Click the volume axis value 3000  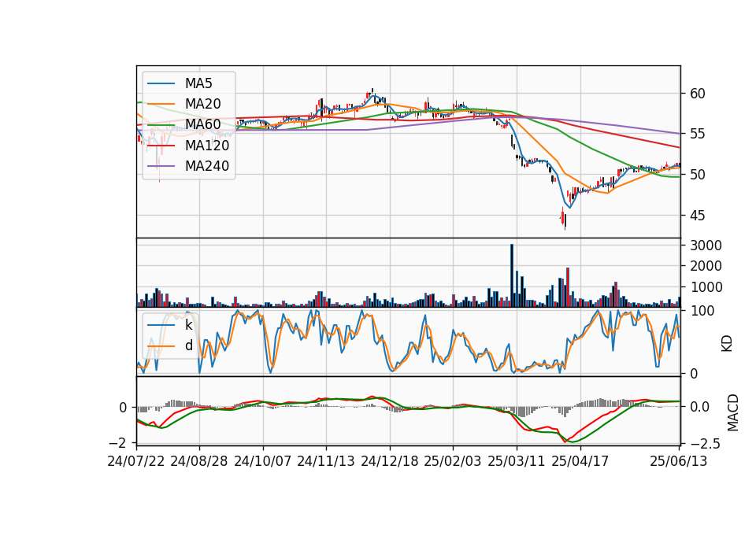tap(706, 246)
